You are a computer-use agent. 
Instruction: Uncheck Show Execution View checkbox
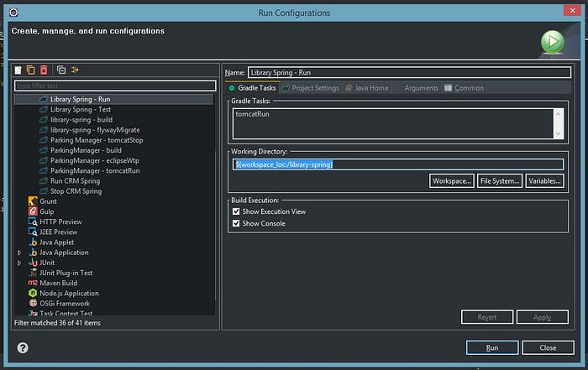(236, 211)
